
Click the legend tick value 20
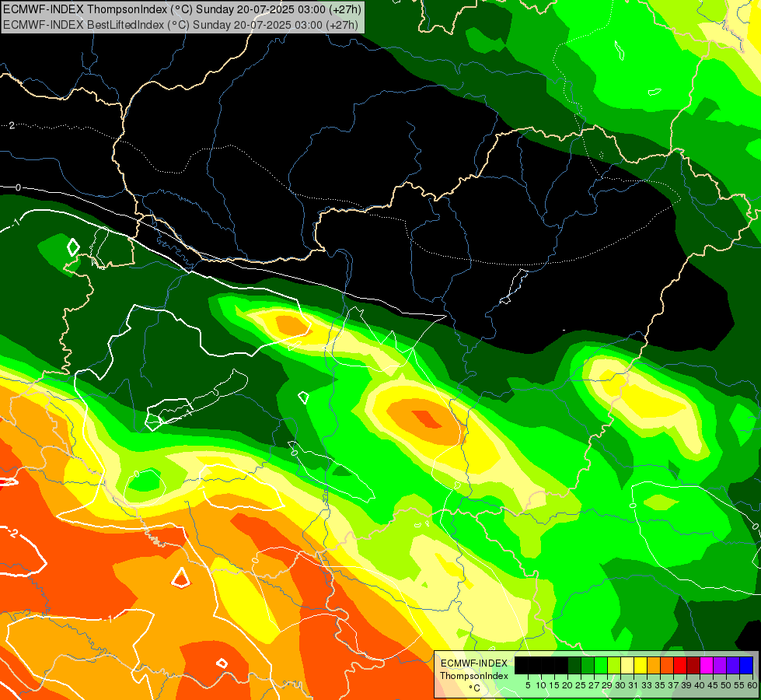click(567, 685)
